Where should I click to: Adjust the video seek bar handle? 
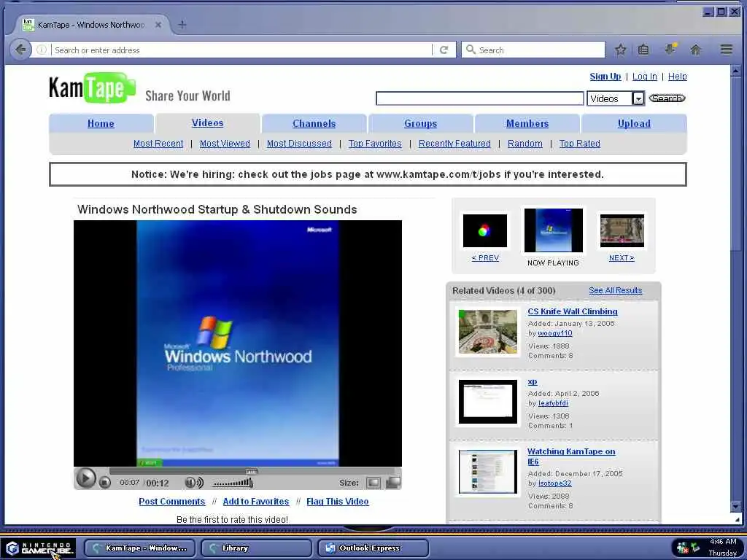tap(252, 471)
